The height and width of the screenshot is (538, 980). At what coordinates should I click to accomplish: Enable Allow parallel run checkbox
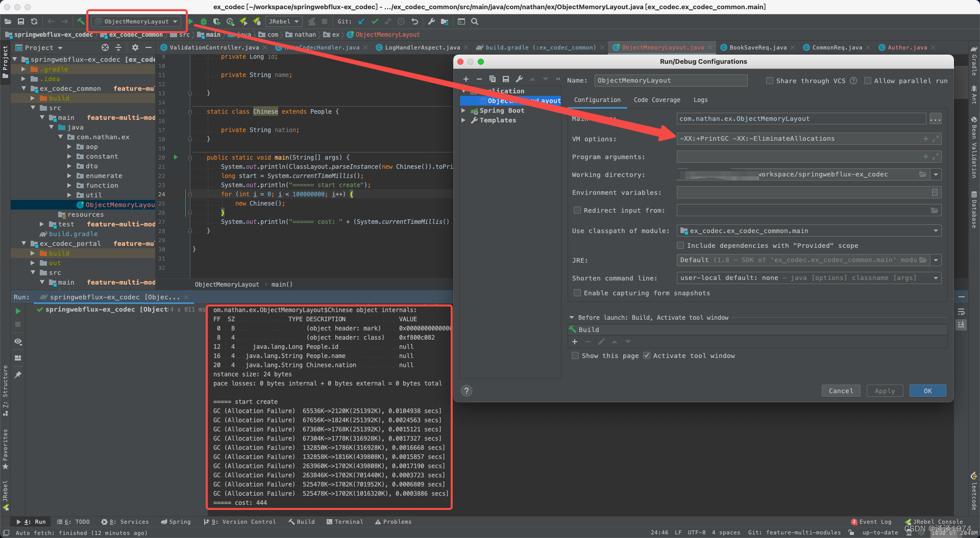(867, 81)
